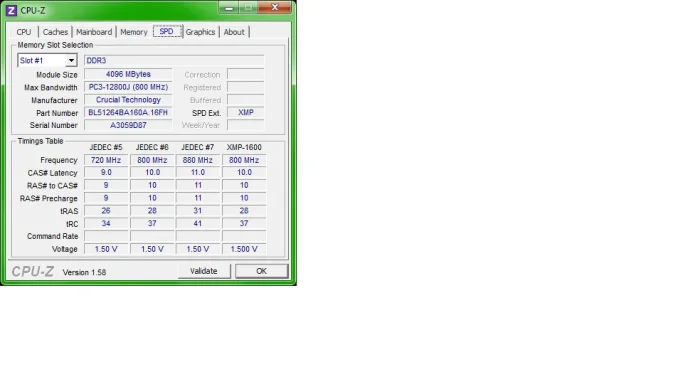Confirm with the OK button
The width and height of the screenshot is (683, 384).
tap(261, 271)
